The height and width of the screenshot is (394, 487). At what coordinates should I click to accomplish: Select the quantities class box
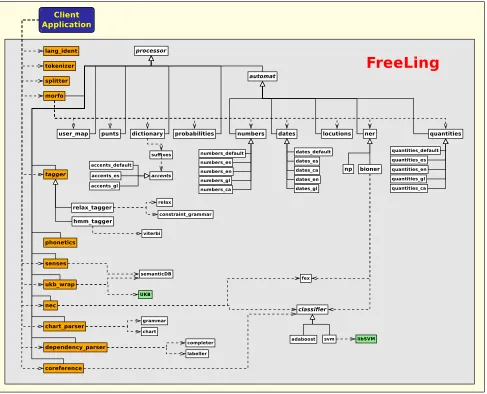[445, 134]
